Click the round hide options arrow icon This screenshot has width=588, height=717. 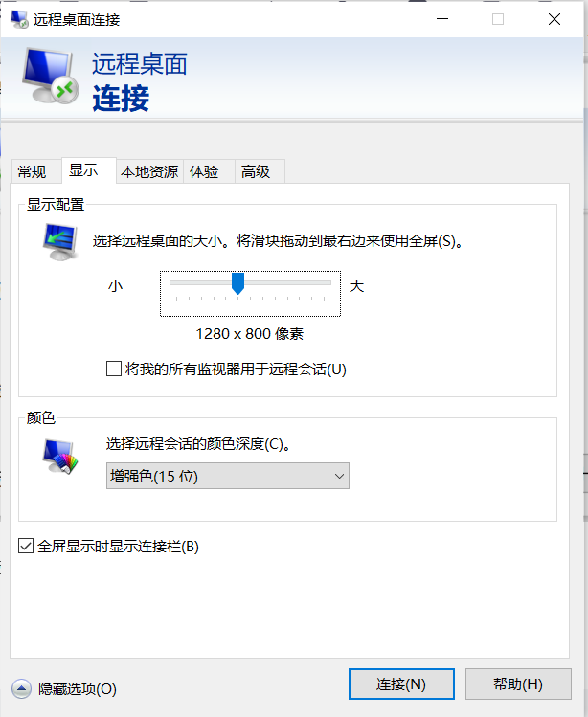pos(21,688)
